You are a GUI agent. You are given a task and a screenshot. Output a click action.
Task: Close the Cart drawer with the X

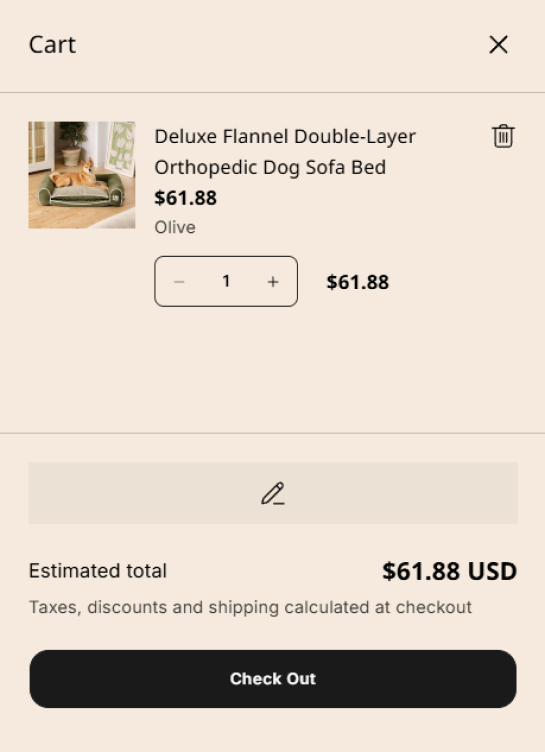tap(498, 45)
